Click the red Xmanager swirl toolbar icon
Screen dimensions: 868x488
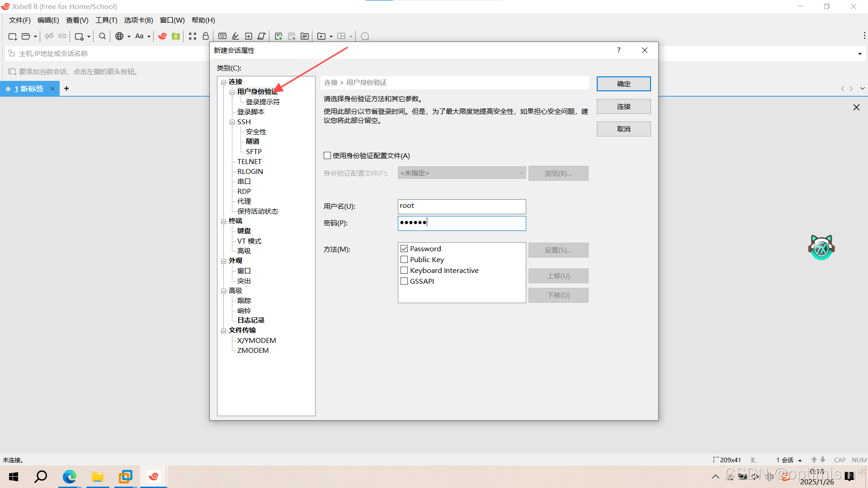click(x=162, y=36)
